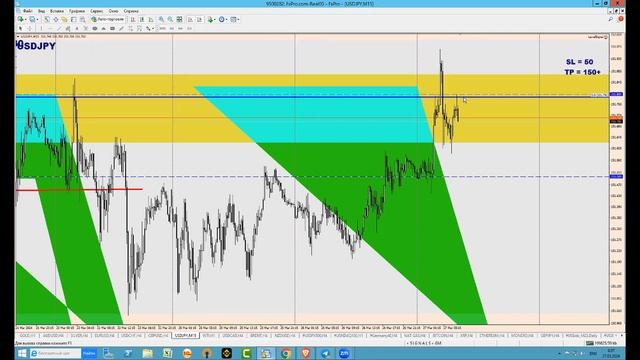Viewport: 640px width, 360px height.
Task: Switch to the EURUSD,H4 chart tab
Action: (x=104, y=335)
